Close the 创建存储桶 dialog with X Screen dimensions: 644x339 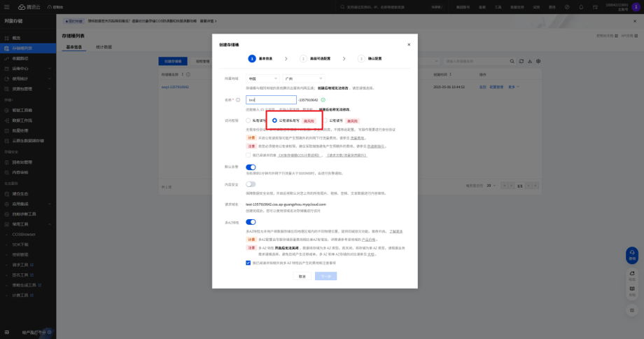pos(409,44)
